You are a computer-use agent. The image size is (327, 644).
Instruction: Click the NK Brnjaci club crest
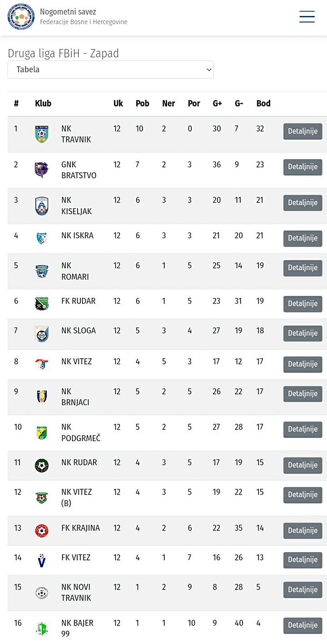41,396
